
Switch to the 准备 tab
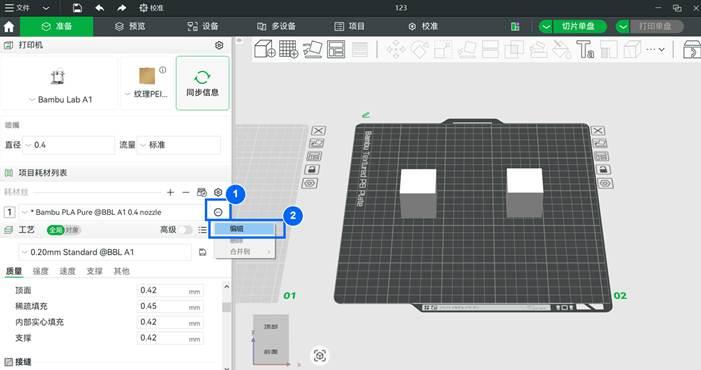(57, 26)
